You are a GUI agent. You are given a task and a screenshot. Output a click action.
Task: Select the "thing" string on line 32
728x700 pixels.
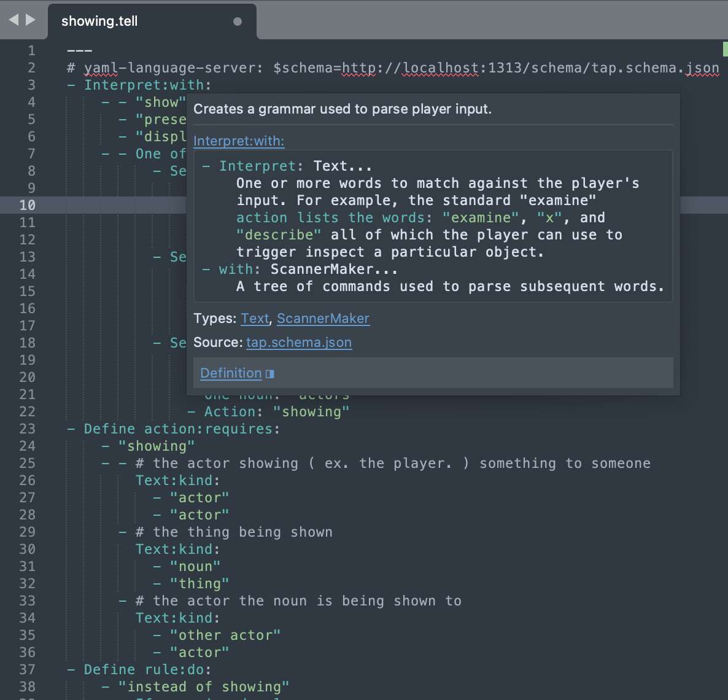pos(199,583)
